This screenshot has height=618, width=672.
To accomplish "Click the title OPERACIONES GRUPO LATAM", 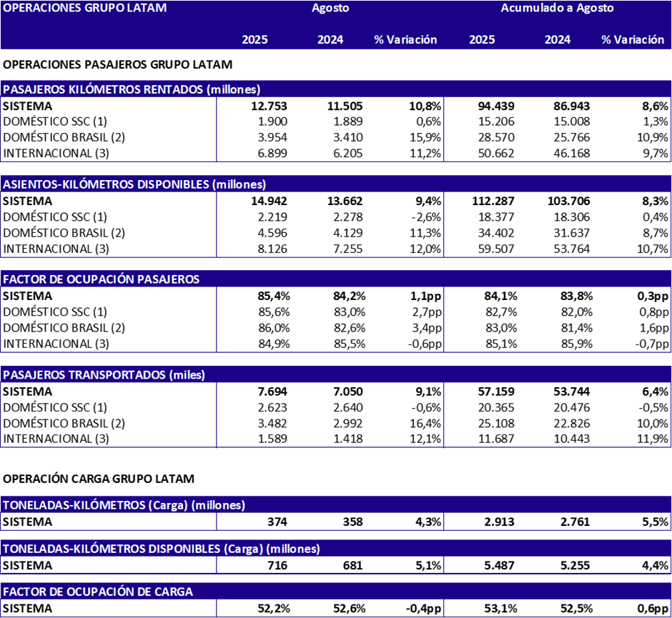I will pyautogui.click(x=85, y=8).
